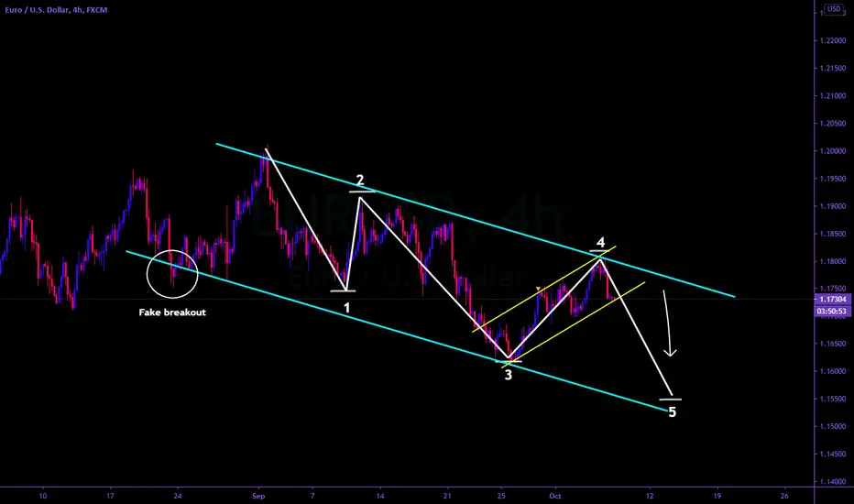Click the 14 date label on time axis
Viewport: 854px width, 504px height.
[380, 496]
